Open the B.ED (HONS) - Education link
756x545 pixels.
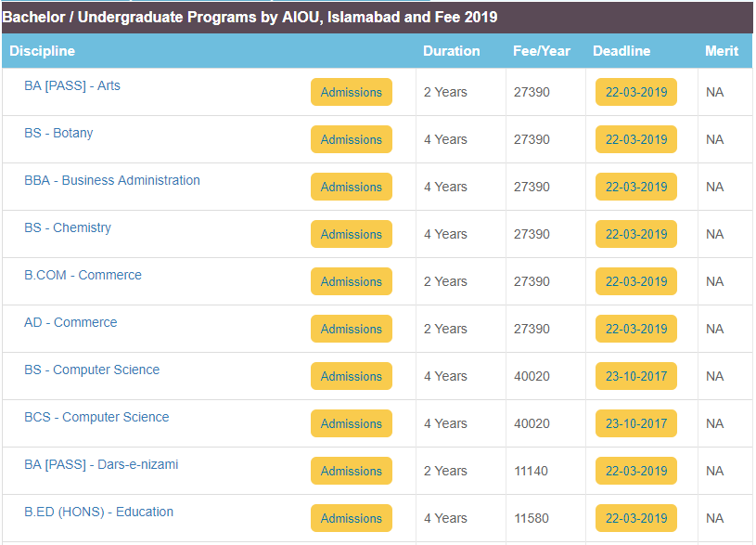[98, 512]
